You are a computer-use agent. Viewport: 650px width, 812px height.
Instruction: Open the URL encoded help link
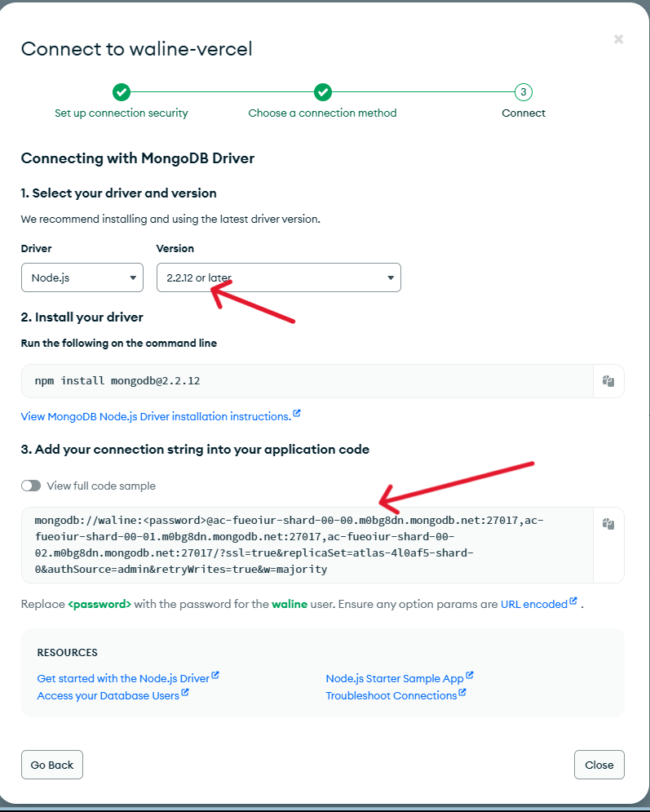click(533, 605)
